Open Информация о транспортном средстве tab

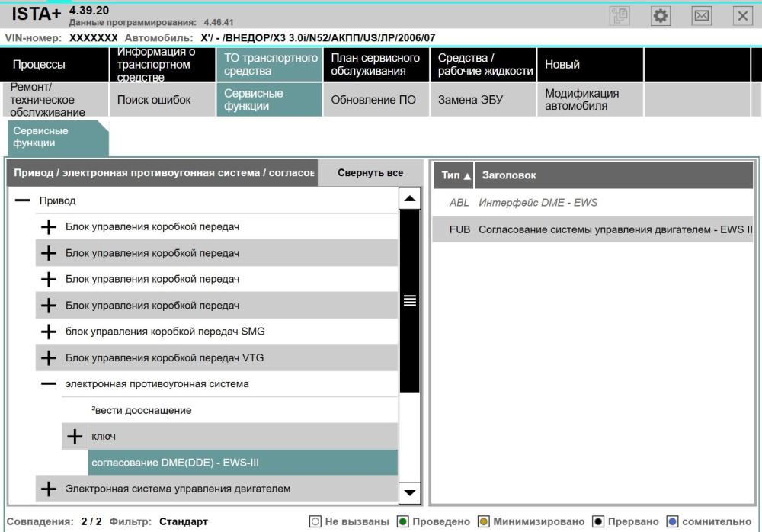pyautogui.click(x=162, y=64)
